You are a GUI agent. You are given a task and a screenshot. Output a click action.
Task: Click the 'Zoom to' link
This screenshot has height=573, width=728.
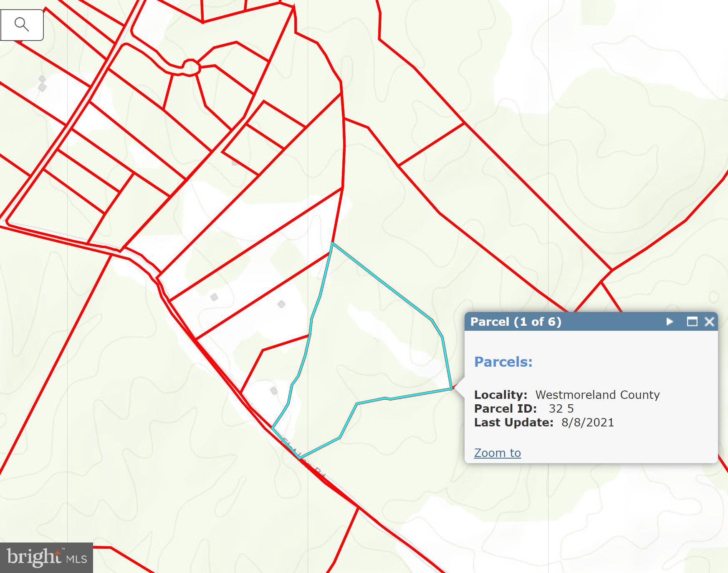point(497,453)
